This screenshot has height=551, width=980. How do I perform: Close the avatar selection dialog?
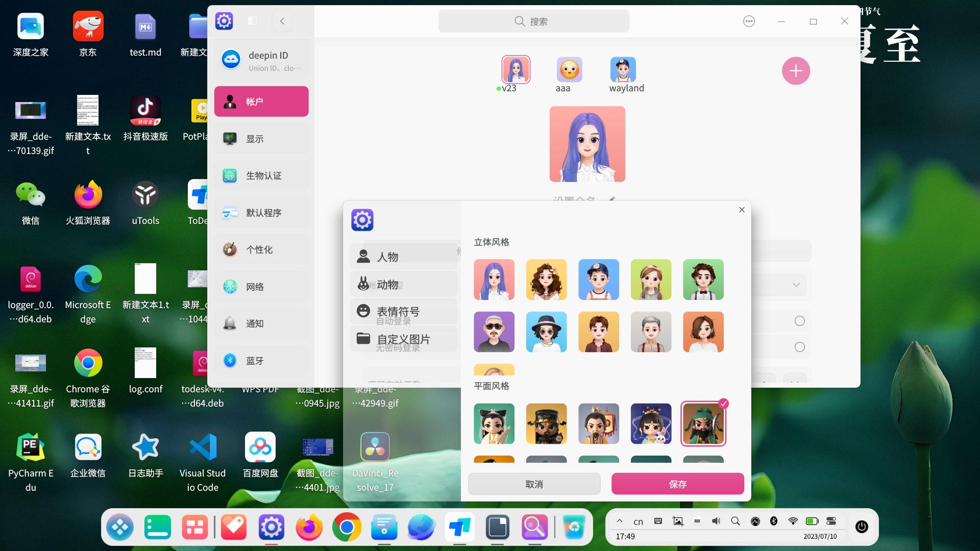[742, 210]
